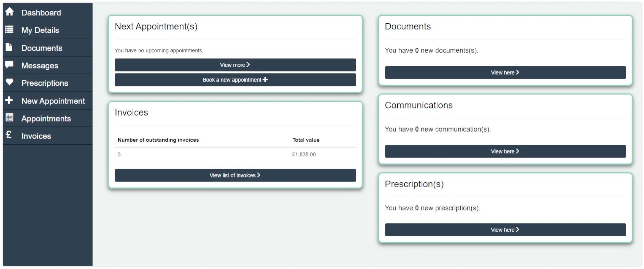Click 'You have 0 new communication(s)' text

point(438,129)
